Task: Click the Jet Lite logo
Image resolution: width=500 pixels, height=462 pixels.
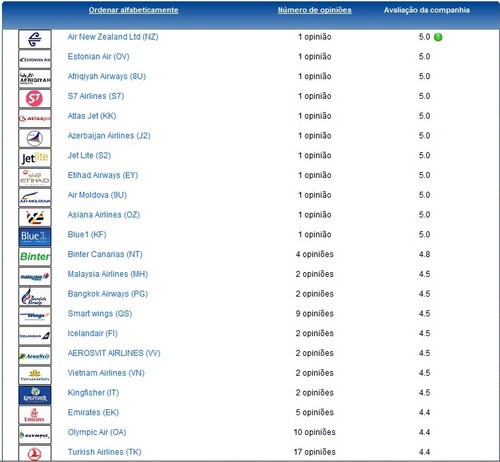Action: tap(35, 158)
